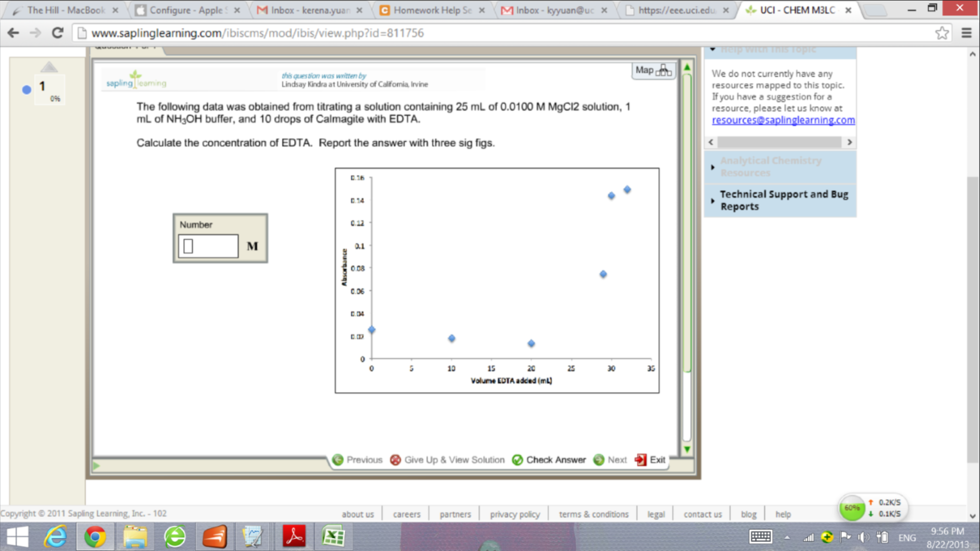Image resolution: width=980 pixels, height=551 pixels.
Task: Click the Give Up & View Solution icon
Action: pos(395,460)
